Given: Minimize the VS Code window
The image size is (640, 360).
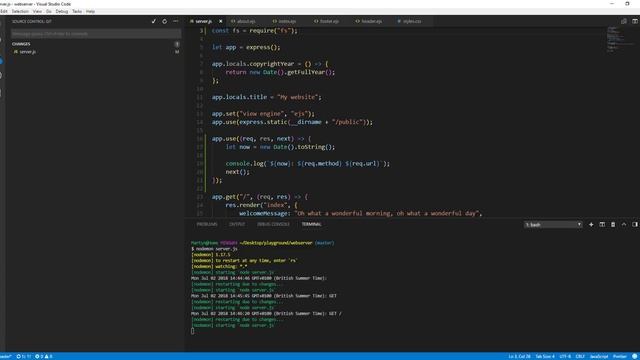Looking at the screenshot, I should 611,4.
